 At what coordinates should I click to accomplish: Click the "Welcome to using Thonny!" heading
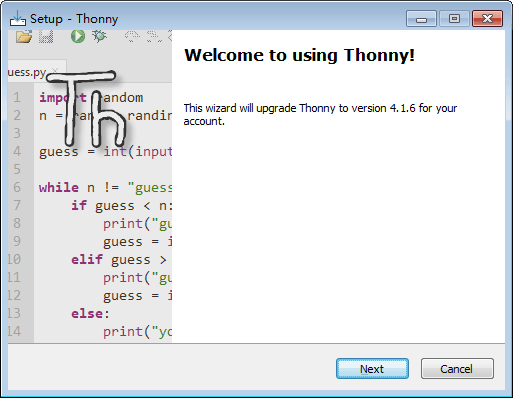pyautogui.click(x=299, y=55)
